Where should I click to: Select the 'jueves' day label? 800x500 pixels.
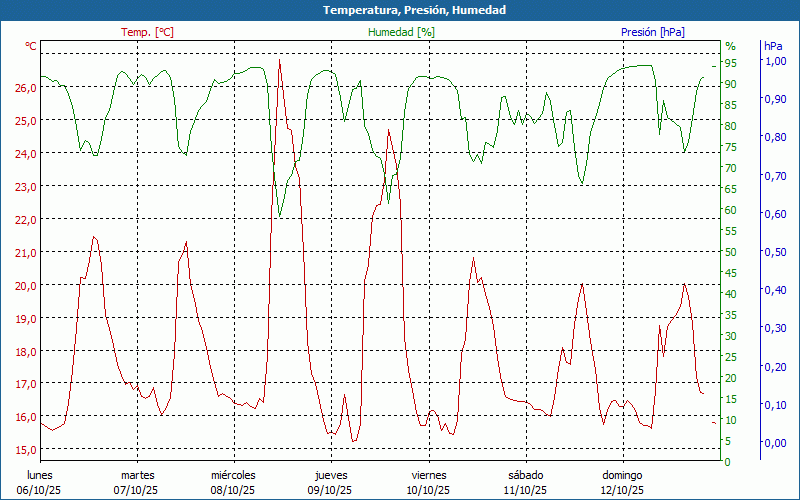point(331,475)
